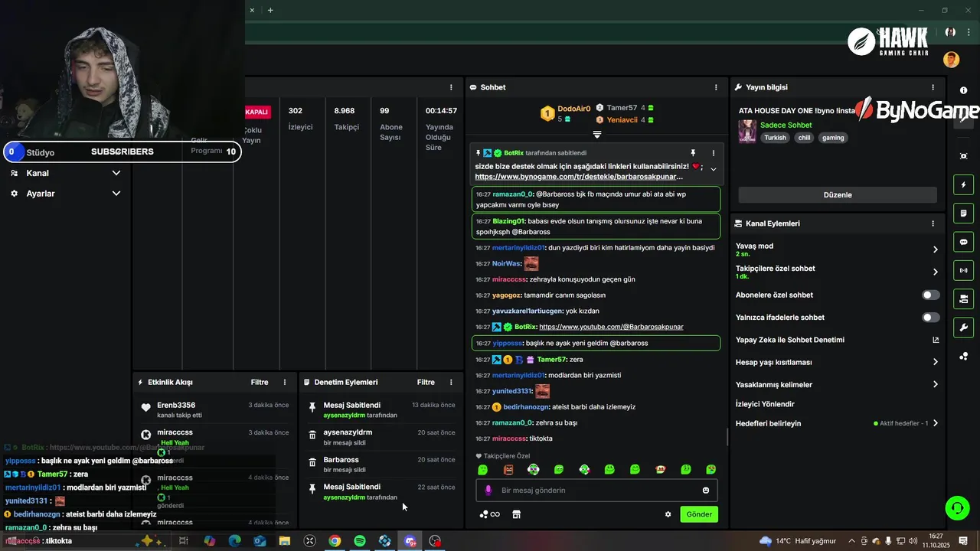Select the lightning quick action sidebar icon
Screen dimensions: 980x551
[963, 185]
